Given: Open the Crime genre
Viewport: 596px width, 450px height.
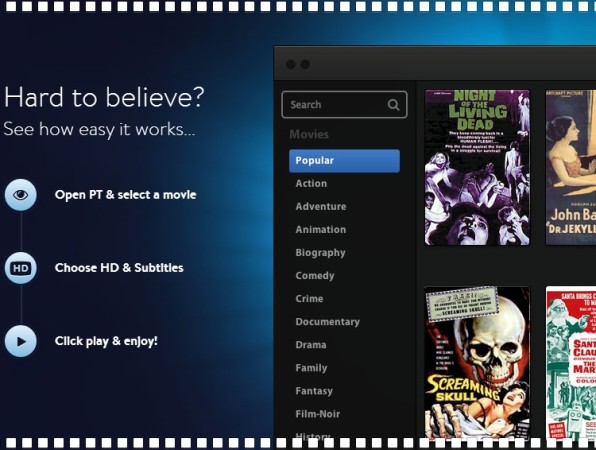Looking at the screenshot, I should tap(309, 299).
